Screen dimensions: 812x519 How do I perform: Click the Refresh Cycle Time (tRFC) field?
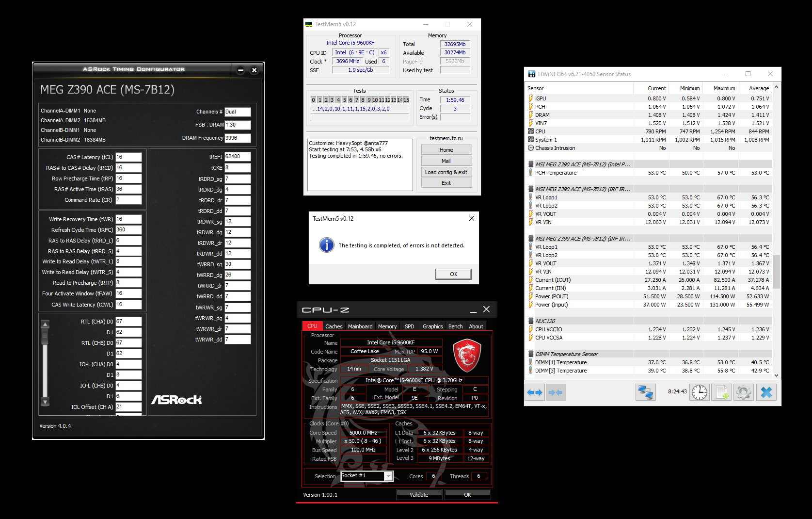128,230
